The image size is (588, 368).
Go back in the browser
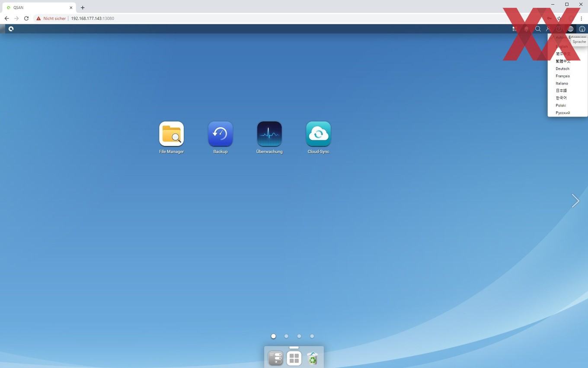point(6,18)
